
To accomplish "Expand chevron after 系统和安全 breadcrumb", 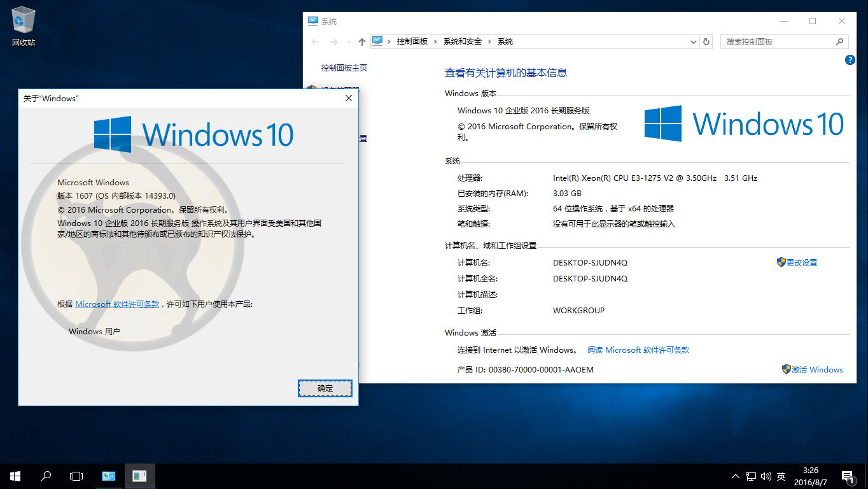I will [x=490, y=41].
